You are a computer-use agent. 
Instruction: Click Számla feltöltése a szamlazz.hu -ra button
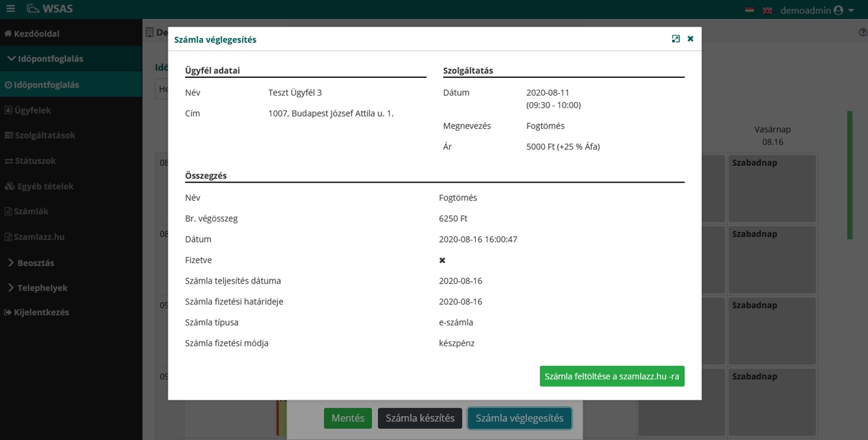click(612, 376)
